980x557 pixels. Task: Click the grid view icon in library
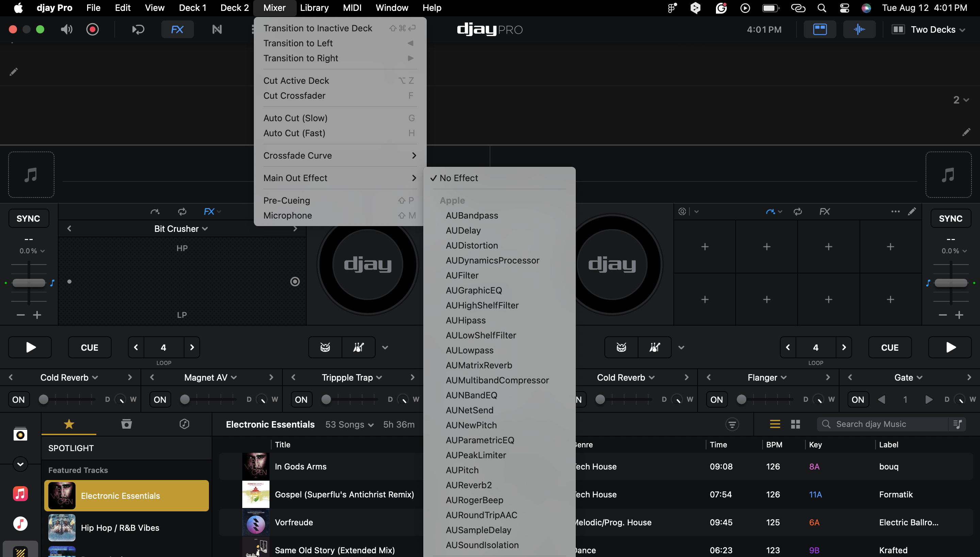(x=795, y=424)
